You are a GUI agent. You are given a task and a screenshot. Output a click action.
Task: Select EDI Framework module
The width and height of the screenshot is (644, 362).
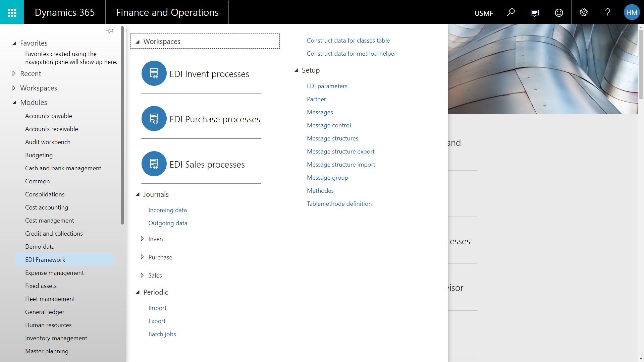64,260
